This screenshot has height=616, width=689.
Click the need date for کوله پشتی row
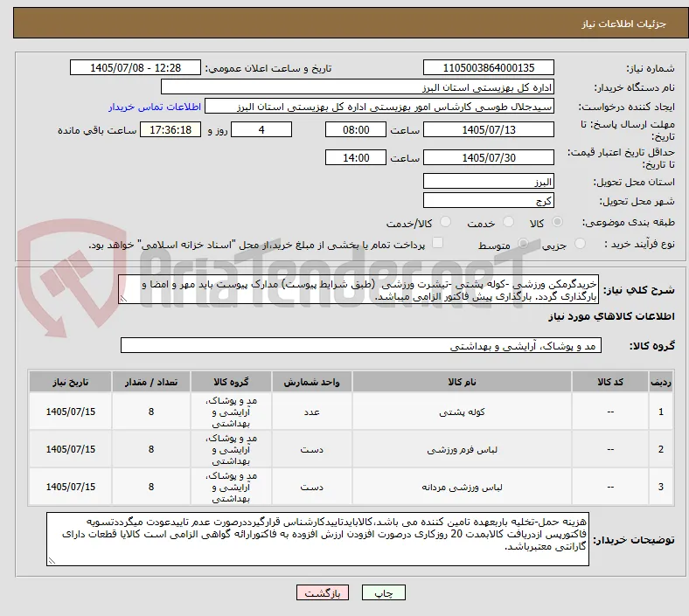click(70, 412)
